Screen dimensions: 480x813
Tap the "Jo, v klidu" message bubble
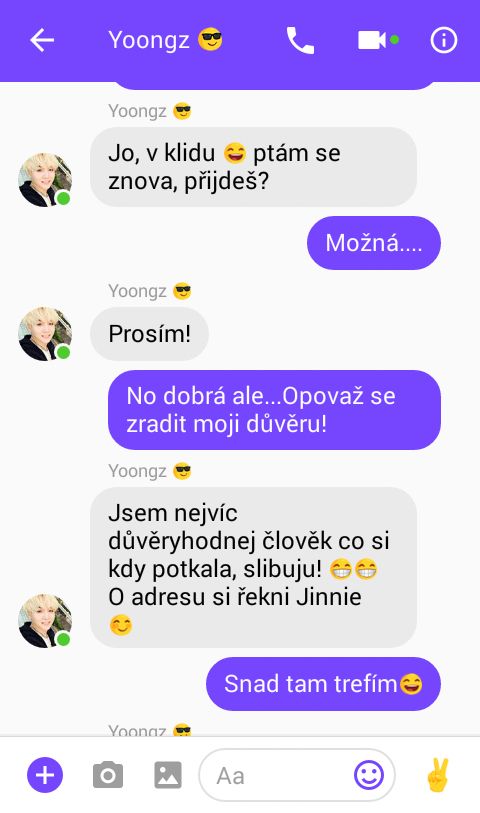(253, 166)
